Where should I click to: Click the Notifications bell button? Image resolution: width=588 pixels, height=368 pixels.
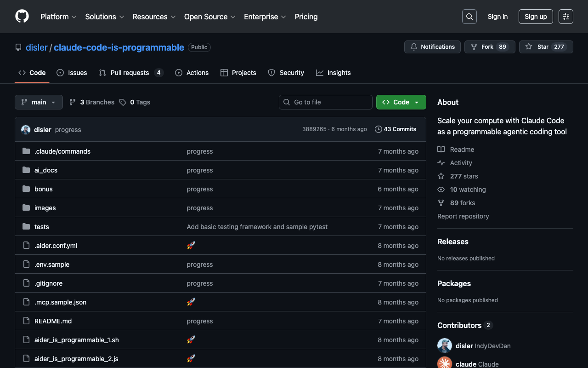(x=432, y=47)
